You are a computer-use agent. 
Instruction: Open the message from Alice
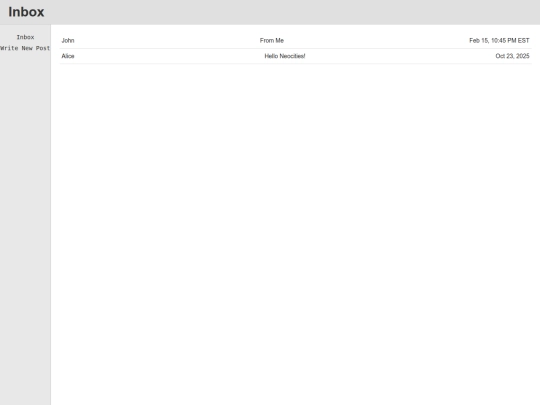295,56
